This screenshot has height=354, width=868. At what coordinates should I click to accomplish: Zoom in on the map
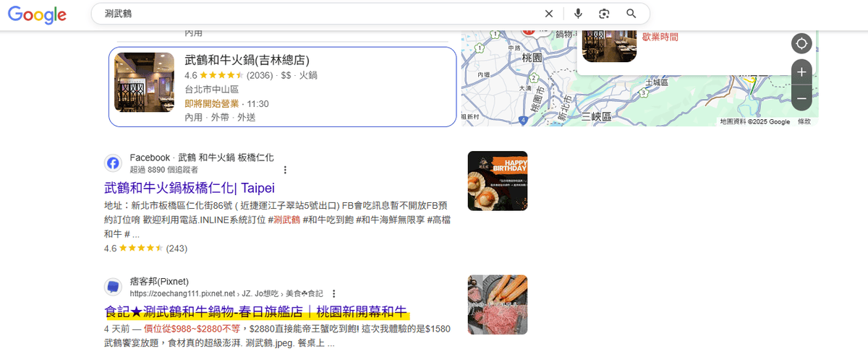[x=801, y=72]
